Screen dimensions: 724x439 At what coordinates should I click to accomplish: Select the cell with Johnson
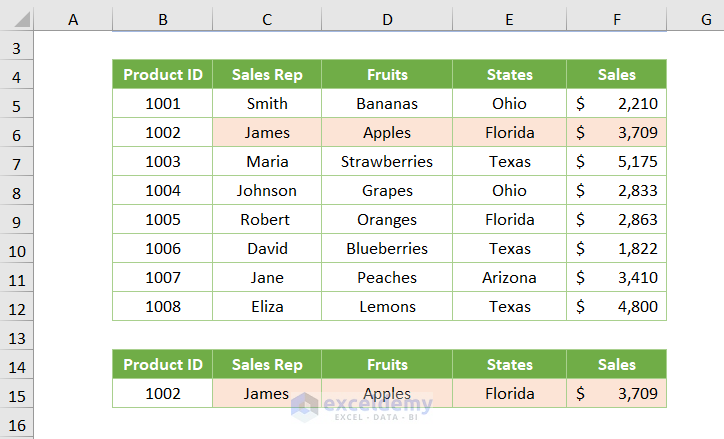[x=267, y=190]
